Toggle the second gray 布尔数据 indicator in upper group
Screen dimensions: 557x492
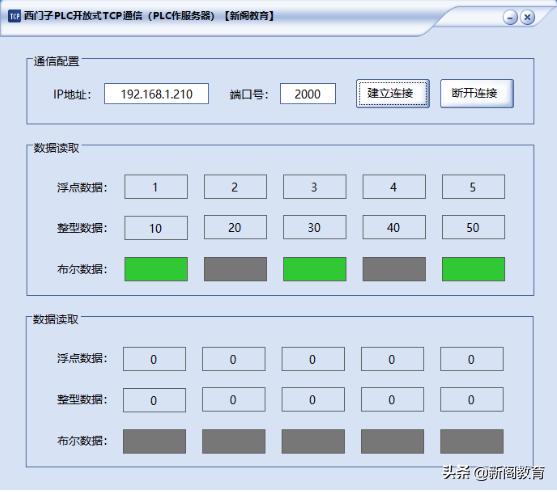(235, 269)
